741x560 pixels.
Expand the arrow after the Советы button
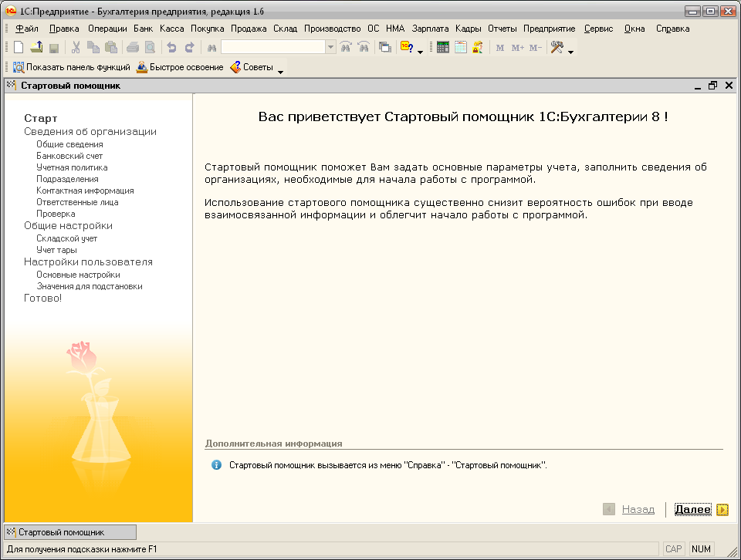(x=280, y=71)
